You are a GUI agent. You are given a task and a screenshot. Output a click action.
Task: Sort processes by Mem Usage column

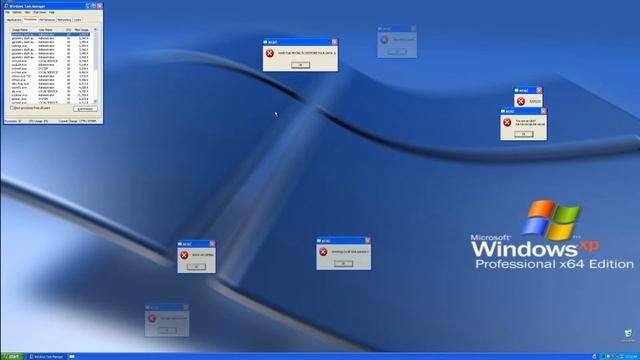coord(82,30)
